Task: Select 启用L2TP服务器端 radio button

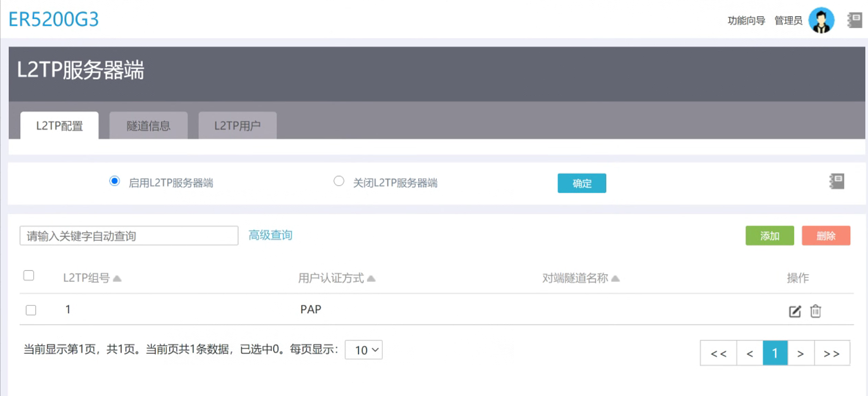Action: [x=115, y=181]
